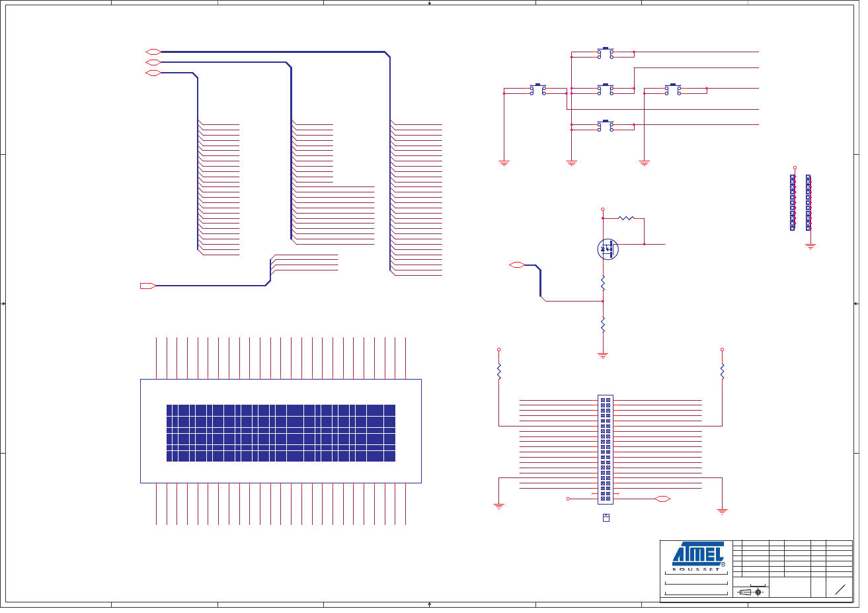
Task: Select the topmost push-button switch
Action: (605, 53)
